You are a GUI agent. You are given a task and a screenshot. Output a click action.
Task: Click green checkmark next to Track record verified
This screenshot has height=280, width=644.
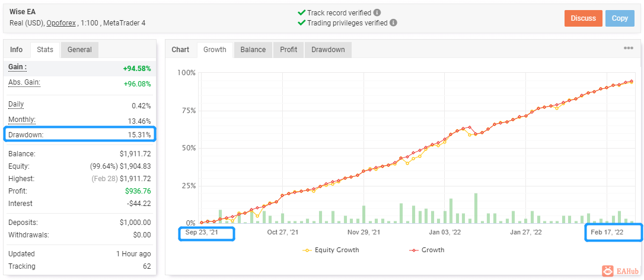pyautogui.click(x=301, y=12)
